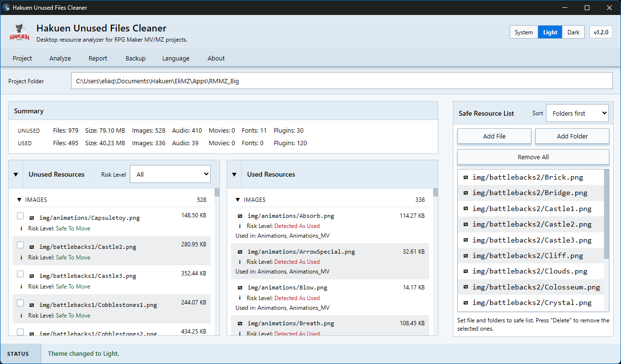Check the box for Cobblestones1.png

[x=20, y=303]
